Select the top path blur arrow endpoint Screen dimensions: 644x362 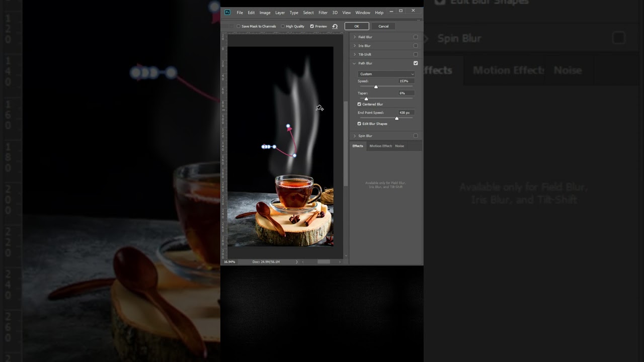coord(288,126)
